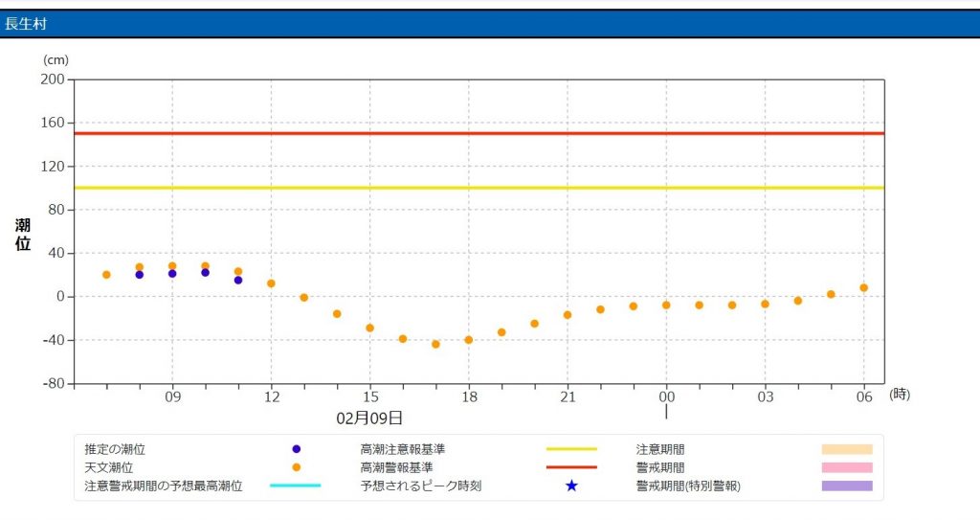Click the 06 x-axis hour label

(x=864, y=396)
